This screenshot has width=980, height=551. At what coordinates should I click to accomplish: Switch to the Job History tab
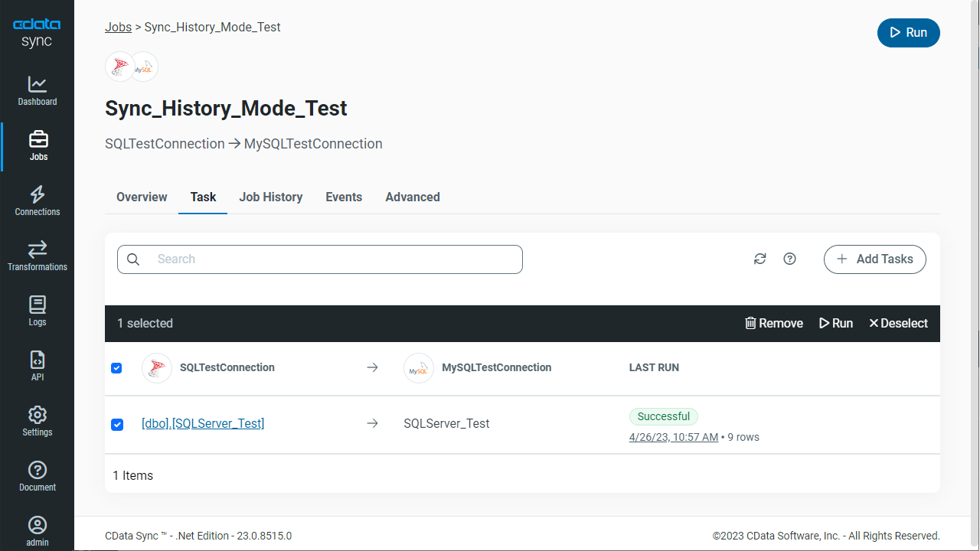[270, 197]
